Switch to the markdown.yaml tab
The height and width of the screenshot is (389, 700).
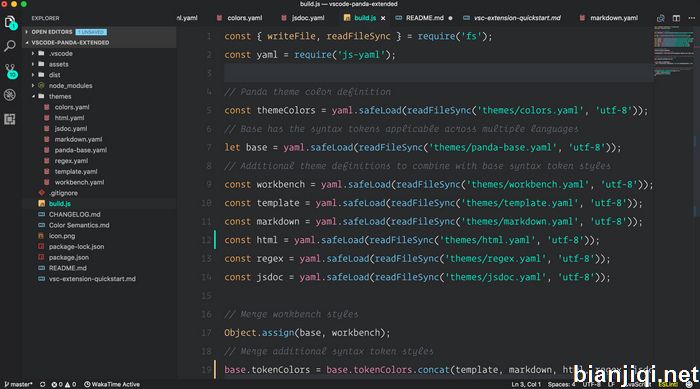tap(609, 18)
